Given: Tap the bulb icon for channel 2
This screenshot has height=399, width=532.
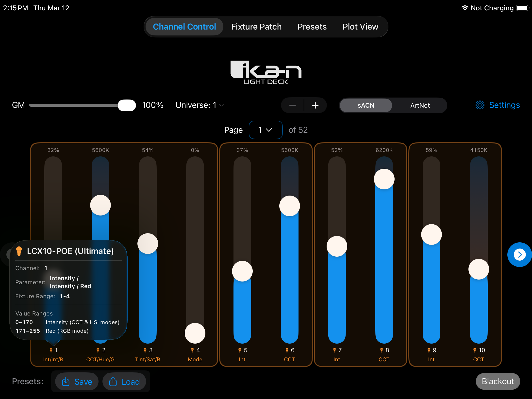Looking at the screenshot, I should 98,350.
